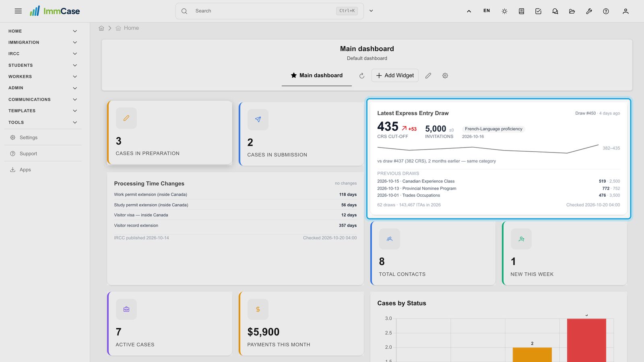Image resolution: width=644 pixels, height=362 pixels.
Task: Click the New This Week user icon
Action: pyautogui.click(x=521, y=239)
